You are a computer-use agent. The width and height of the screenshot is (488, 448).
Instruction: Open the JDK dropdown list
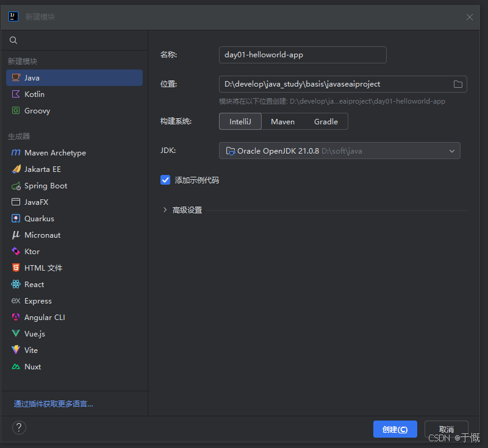point(340,151)
